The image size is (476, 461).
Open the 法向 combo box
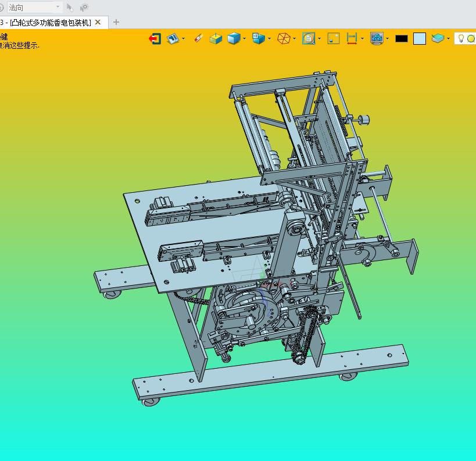[34, 8]
